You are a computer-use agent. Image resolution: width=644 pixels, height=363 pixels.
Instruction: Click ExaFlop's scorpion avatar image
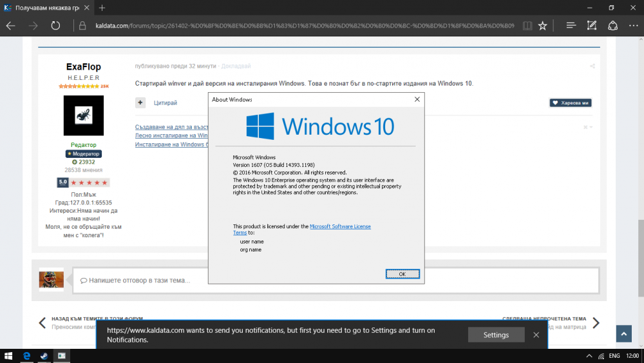[x=83, y=115]
